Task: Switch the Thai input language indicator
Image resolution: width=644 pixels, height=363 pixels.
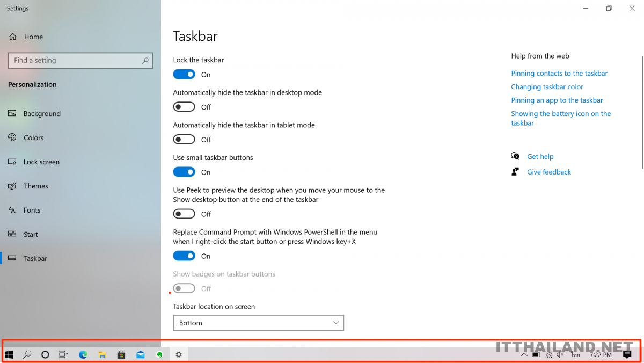Action: (x=575, y=354)
